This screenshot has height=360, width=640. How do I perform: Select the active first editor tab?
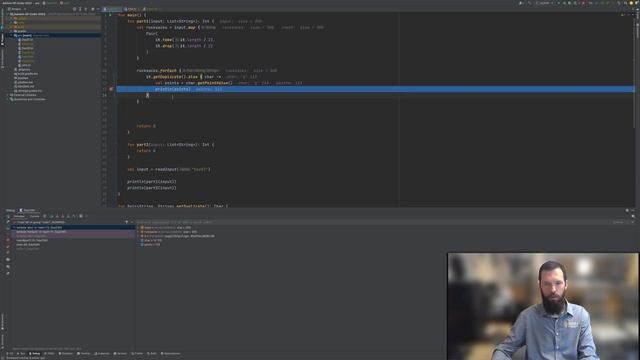pos(112,9)
